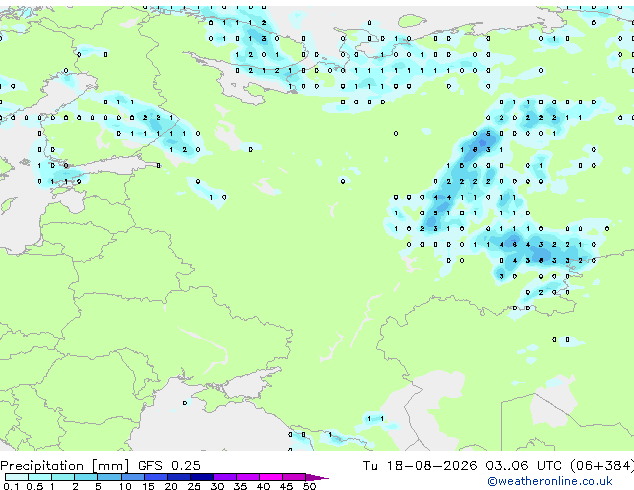
Task: Pick the 15–20 mm legend color swatch
Action: (155, 477)
